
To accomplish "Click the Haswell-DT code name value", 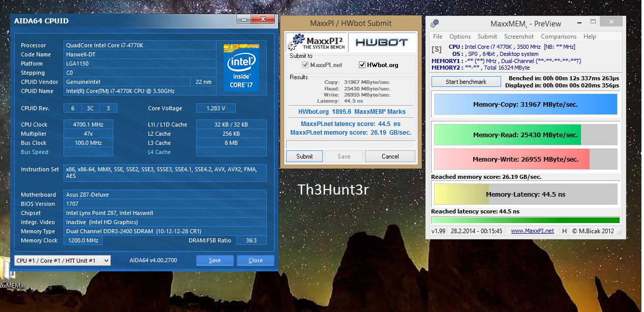I will pyautogui.click(x=139, y=54).
